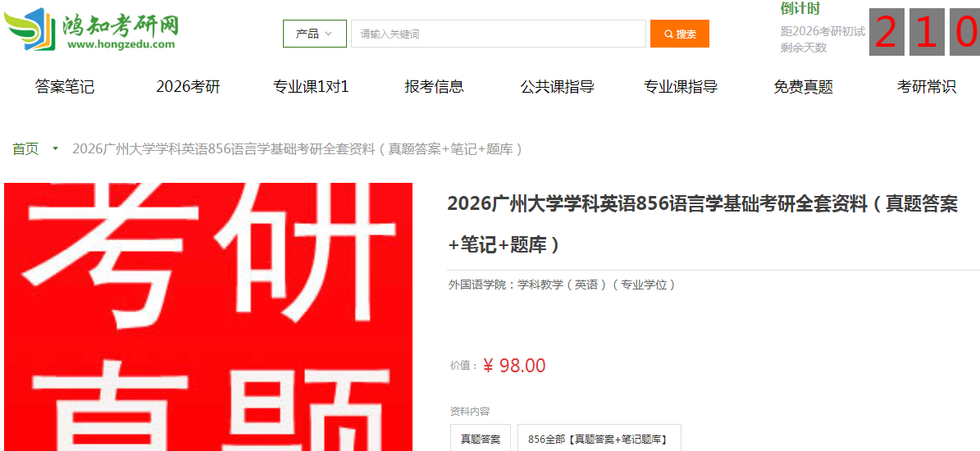Focus the 请输入关键词 search field
The width and height of the screenshot is (980, 451).
(x=498, y=34)
